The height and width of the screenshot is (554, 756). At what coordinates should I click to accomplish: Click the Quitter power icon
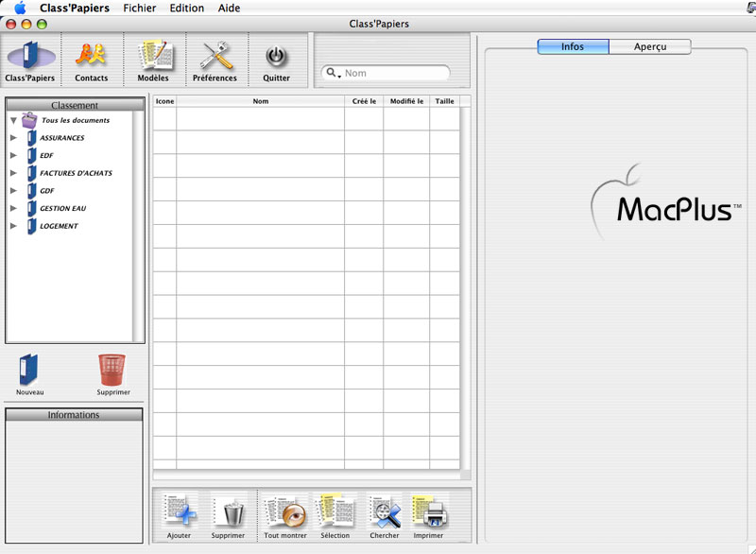[x=276, y=57]
